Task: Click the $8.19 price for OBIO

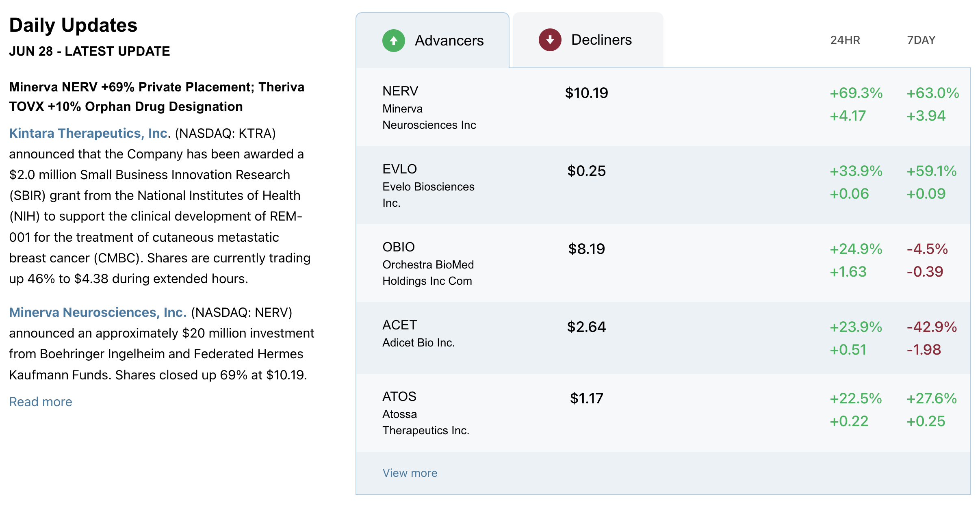Action: pyautogui.click(x=586, y=249)
